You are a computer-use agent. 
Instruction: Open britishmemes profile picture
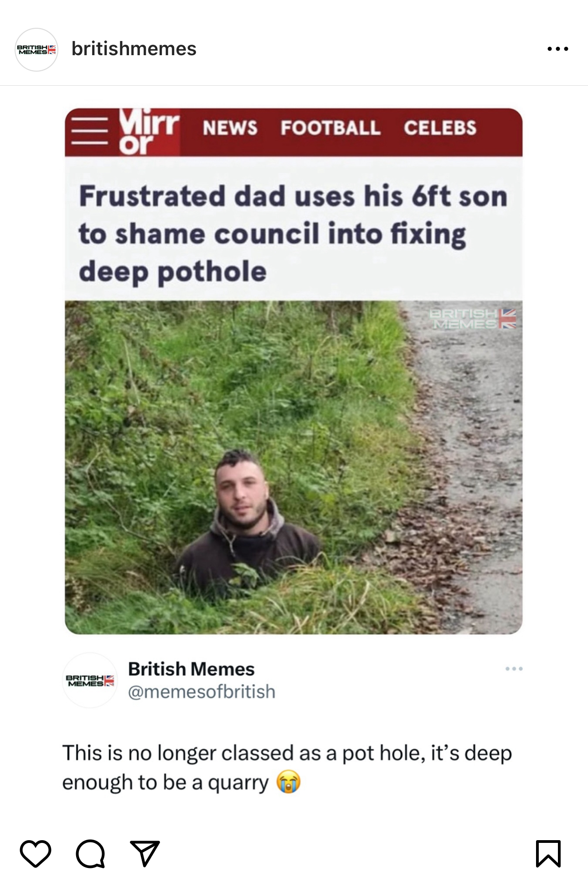[36, 49]
